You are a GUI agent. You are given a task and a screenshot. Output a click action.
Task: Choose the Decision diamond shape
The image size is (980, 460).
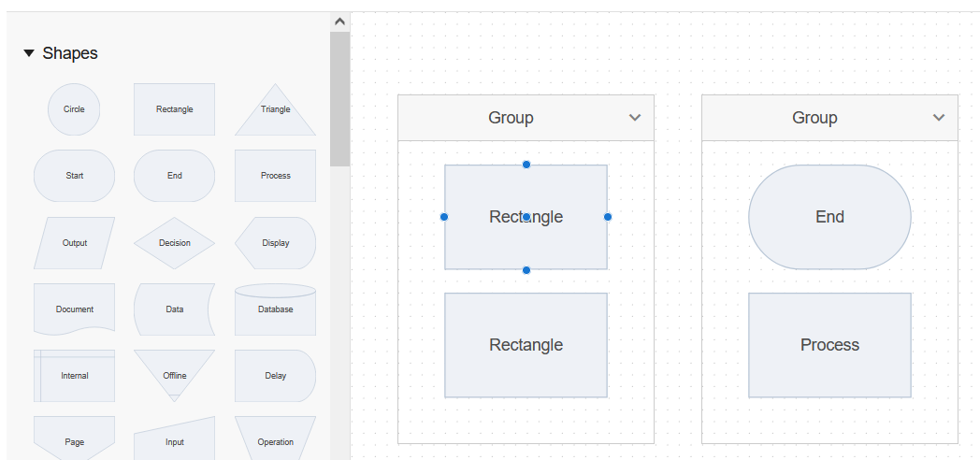[x=174, y=243]
